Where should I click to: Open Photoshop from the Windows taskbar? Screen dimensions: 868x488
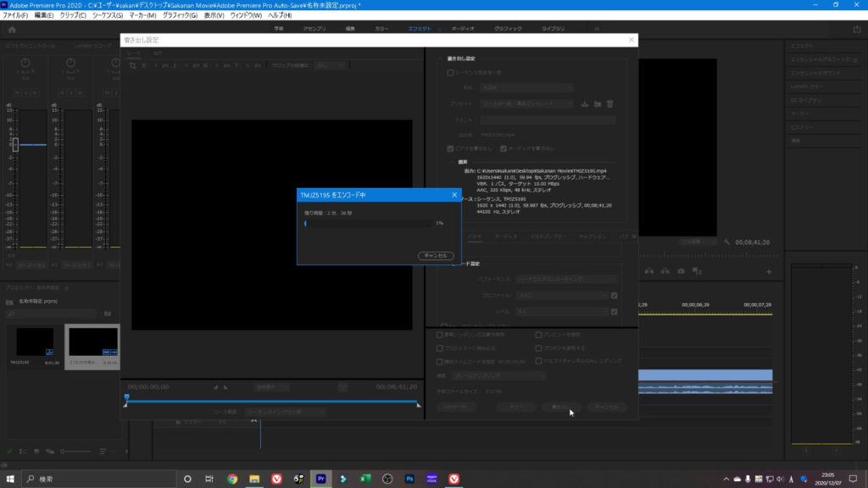(409, 479)
